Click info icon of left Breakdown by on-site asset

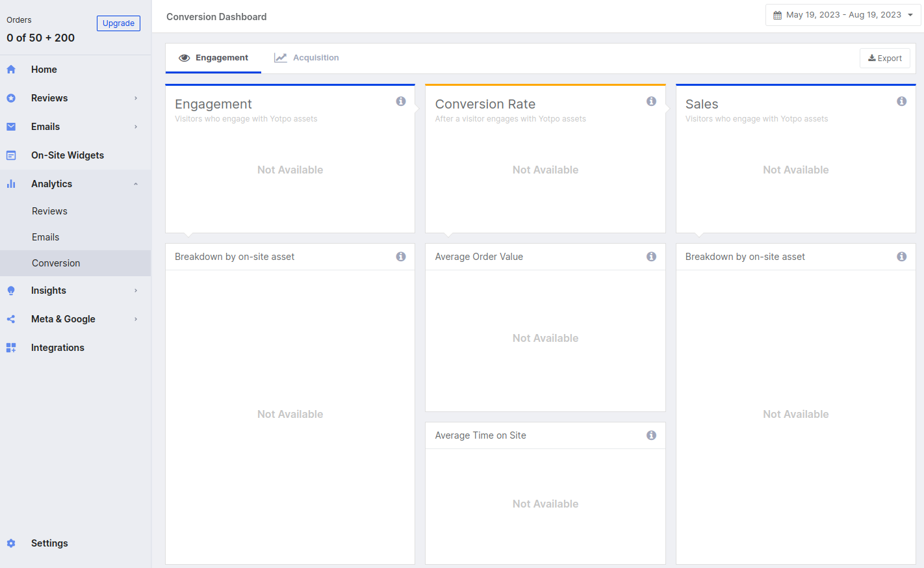[401, 257]
